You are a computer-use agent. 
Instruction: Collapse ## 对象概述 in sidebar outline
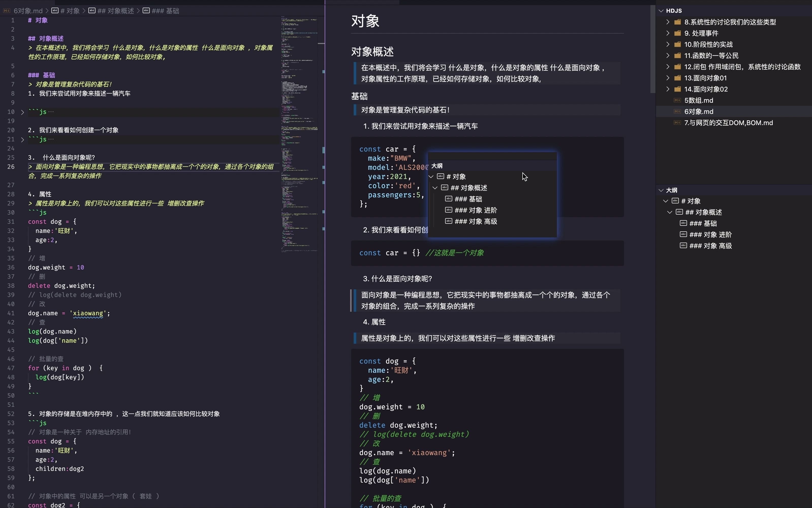670,212
